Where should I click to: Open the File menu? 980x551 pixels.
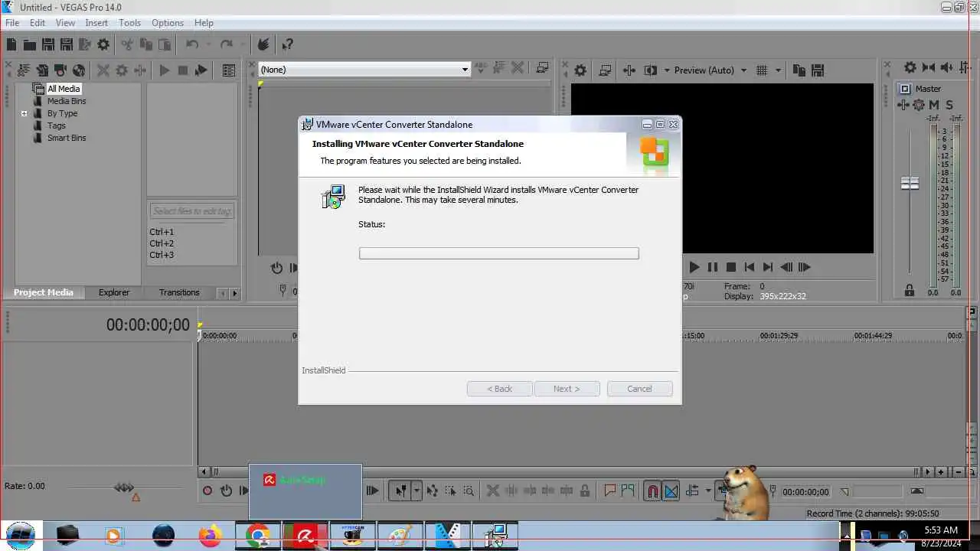(x=12, y=23)
